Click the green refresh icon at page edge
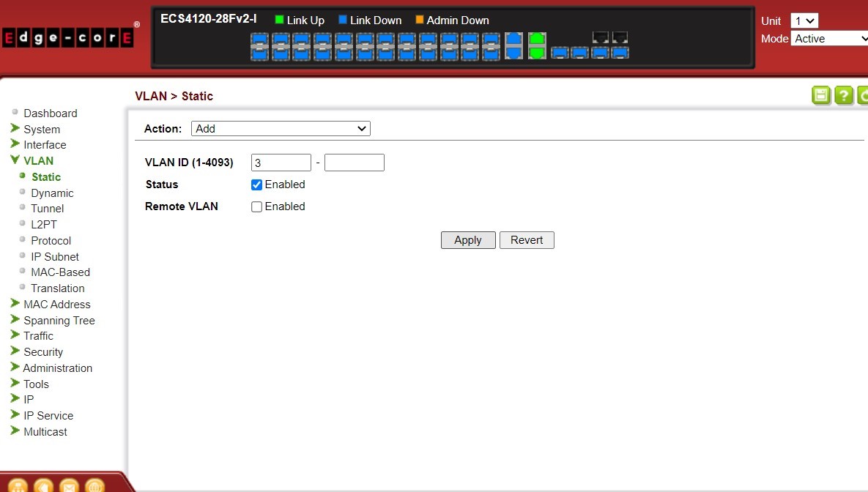 [863, 95]
